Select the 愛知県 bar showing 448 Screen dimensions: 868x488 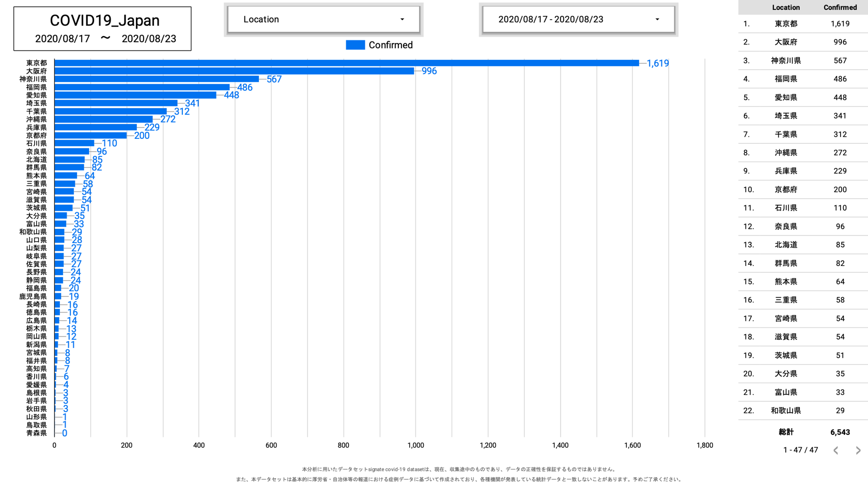[x=135, y=95]
